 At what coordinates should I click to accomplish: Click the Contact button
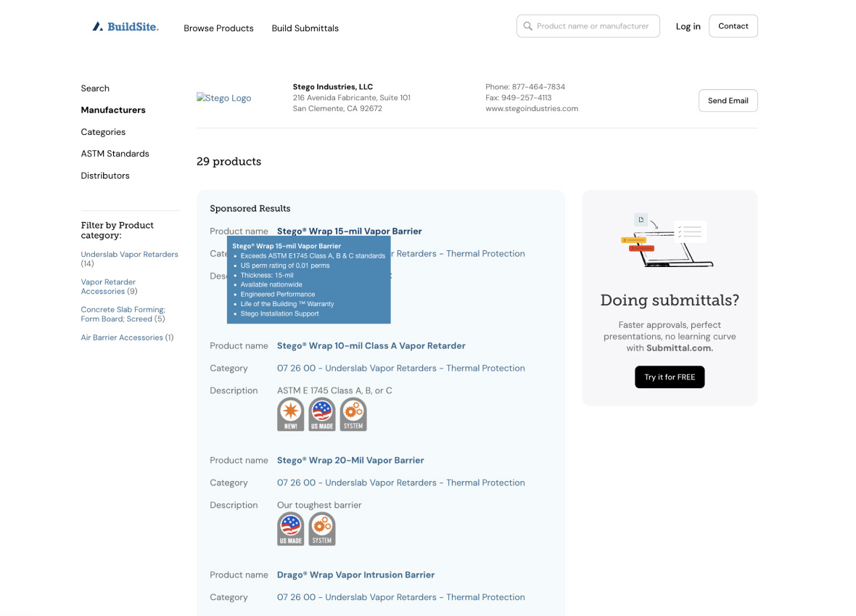click(733, 26)
